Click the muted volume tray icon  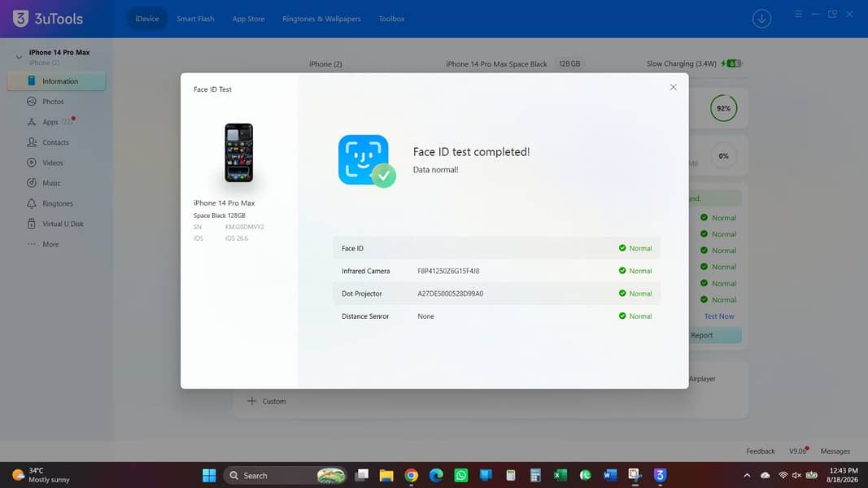coord(796,475)
